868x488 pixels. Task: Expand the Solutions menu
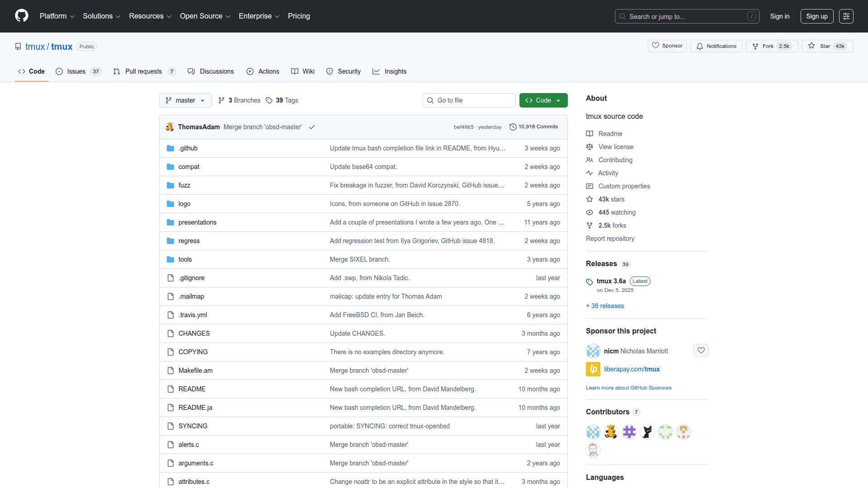pyautogui.click(x=102, y=16)
